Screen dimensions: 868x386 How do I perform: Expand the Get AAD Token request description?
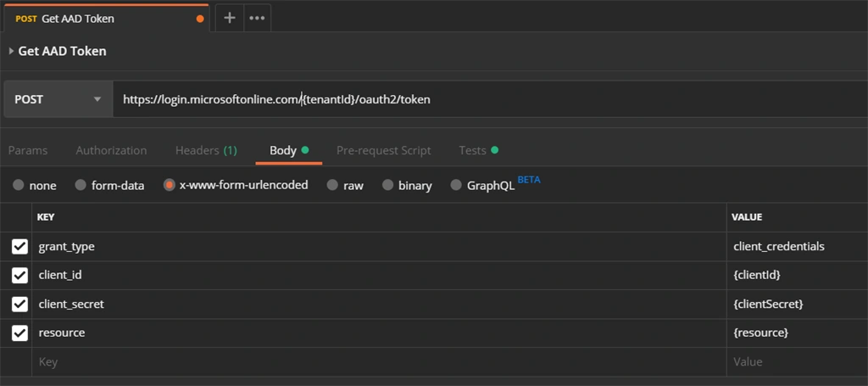pos(11,52)
